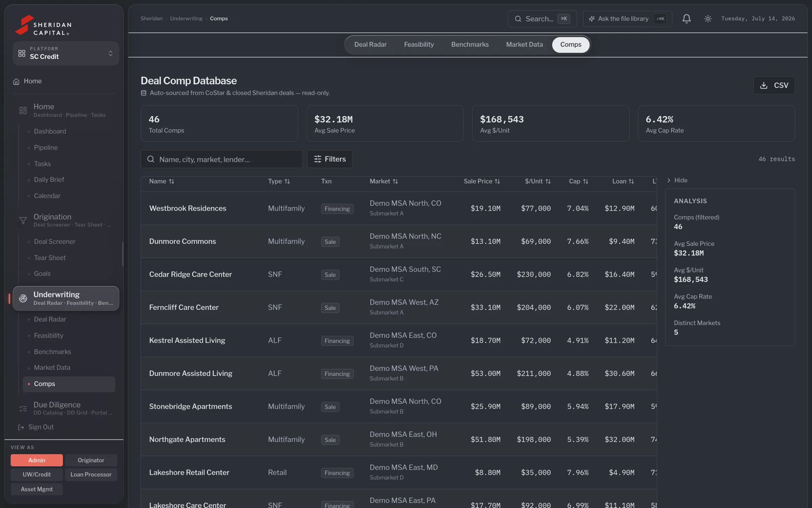The image size is (812, 508).
Task: Switch to the Market Data tab
Action: (x=524, y=45)
